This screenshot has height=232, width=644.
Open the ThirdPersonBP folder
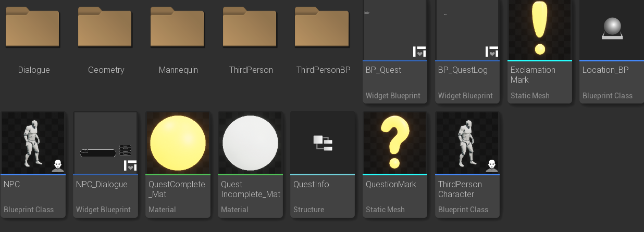[x=323, y=26]
